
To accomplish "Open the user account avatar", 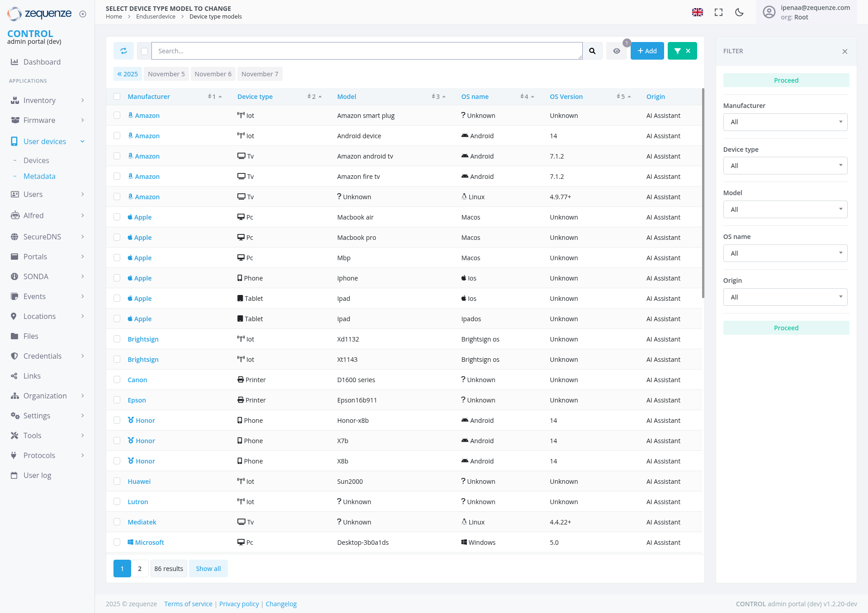I will [x=769, y=12].
